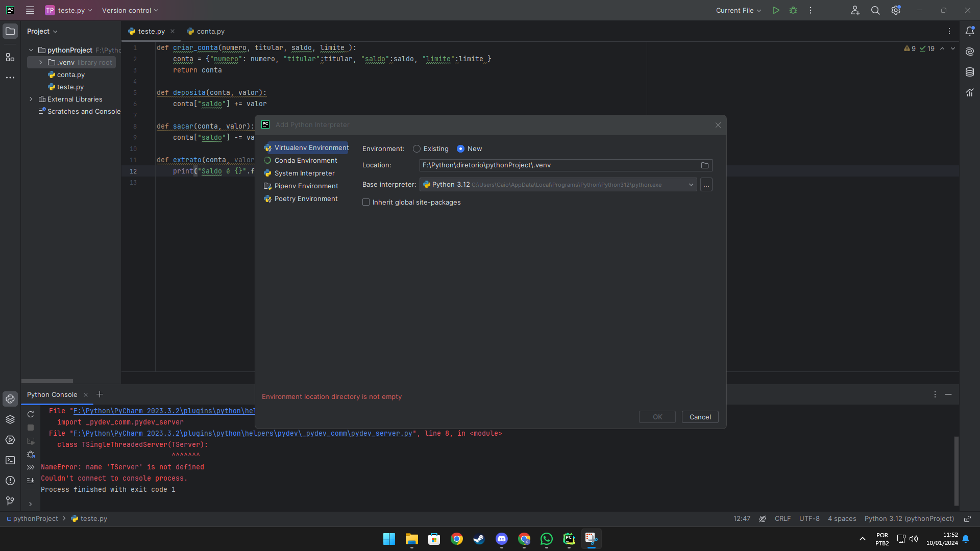Viewport: 980px width, 551px height.
Task: Click the System Interpreter icon
Action: pos(267,173)
